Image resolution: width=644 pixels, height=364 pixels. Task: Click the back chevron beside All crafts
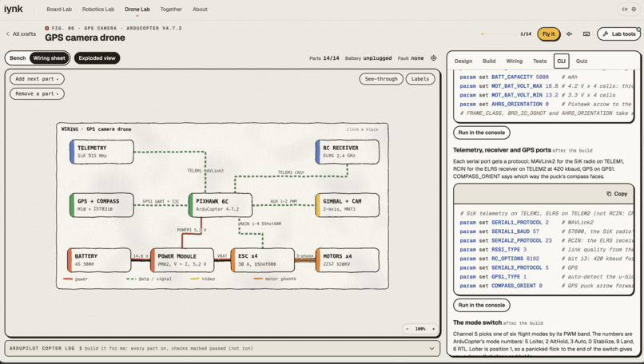click(7, 34)
